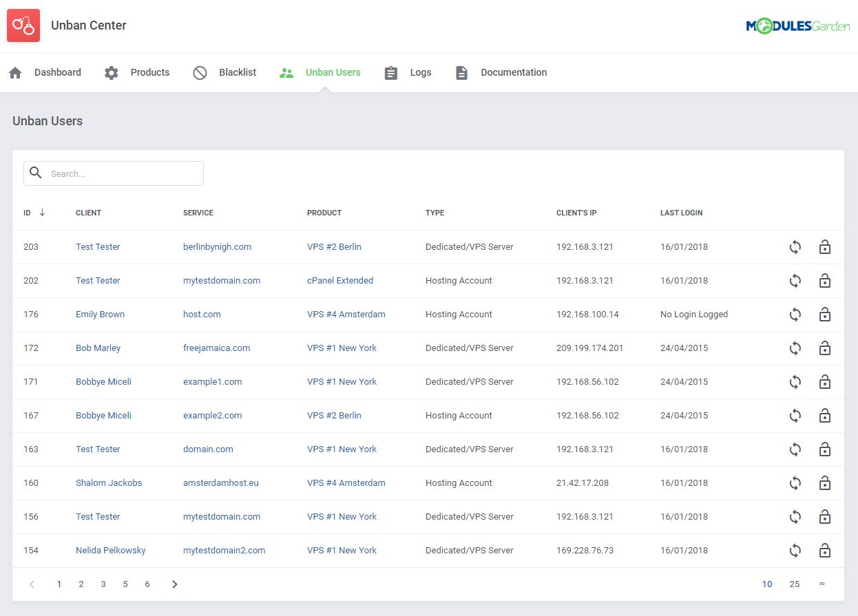Go to page 5
This screenshot has height=616, width=858.
pos(125,584)
